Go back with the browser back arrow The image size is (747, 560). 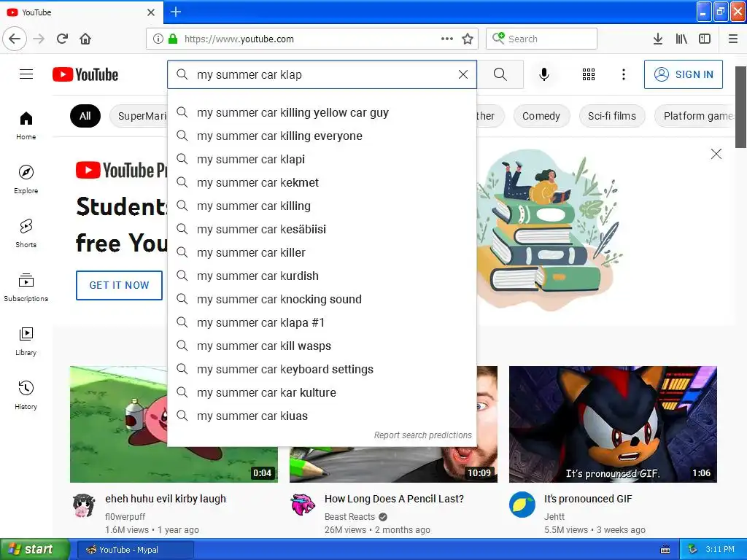[x=15, y=39]
